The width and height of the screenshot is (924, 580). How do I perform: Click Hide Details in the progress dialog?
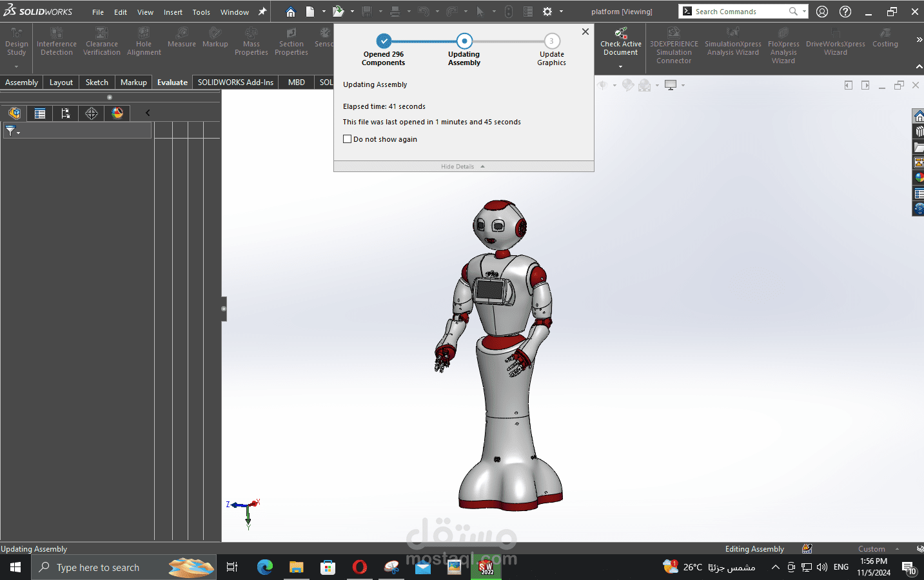coord(463,166)
